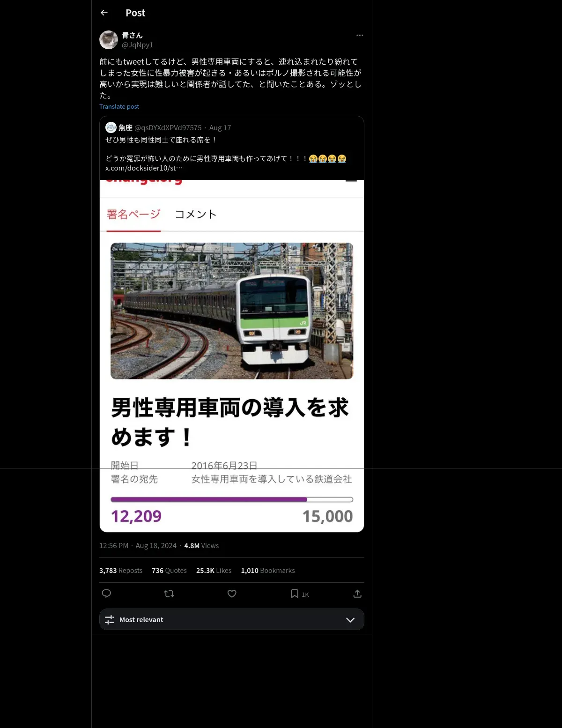The width and height of the screenshot is (562, 728).
Task: Open the train petition image
Action: (x=232, y=356)
